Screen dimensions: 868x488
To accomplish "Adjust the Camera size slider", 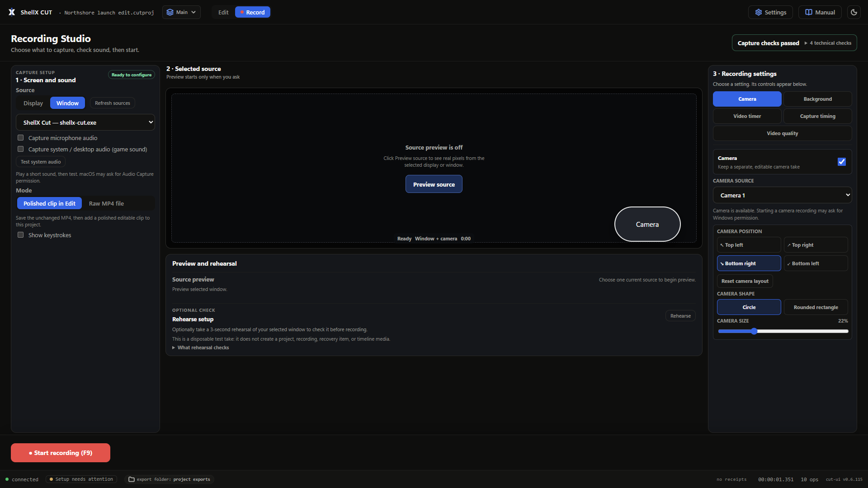I will 783,331.
